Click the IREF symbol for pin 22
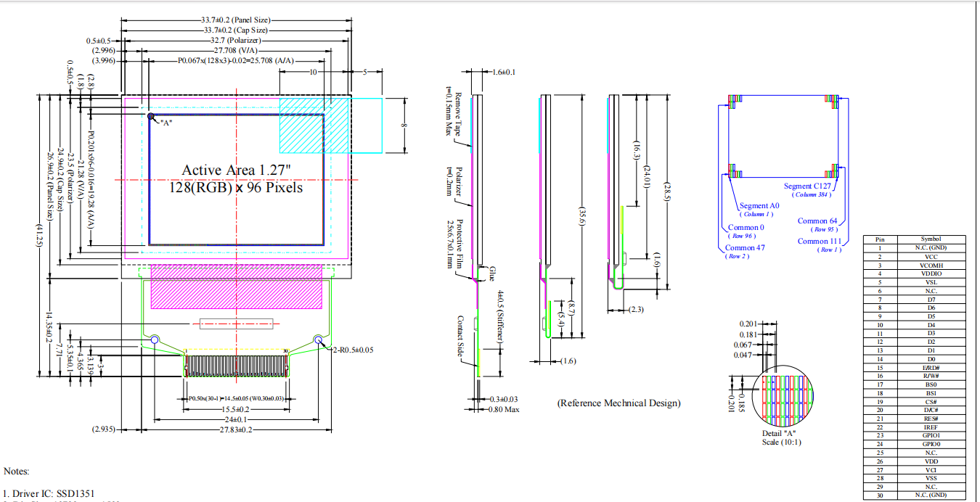The height and width of the screenshot is (502, 980). 931,427
